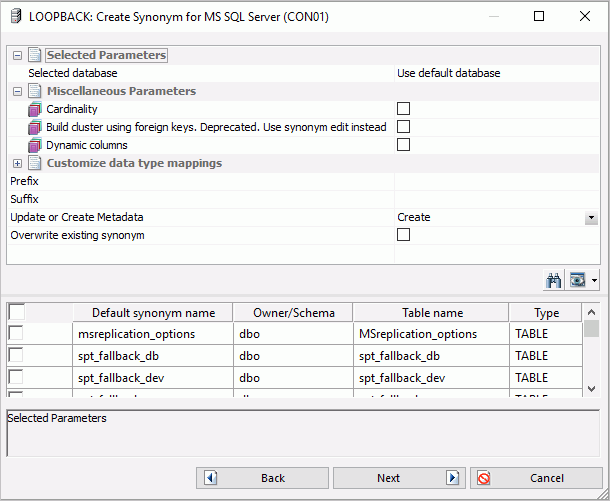Check Build cluster using foreign keys
Screen dimensions: 610x501
point(403,126)
